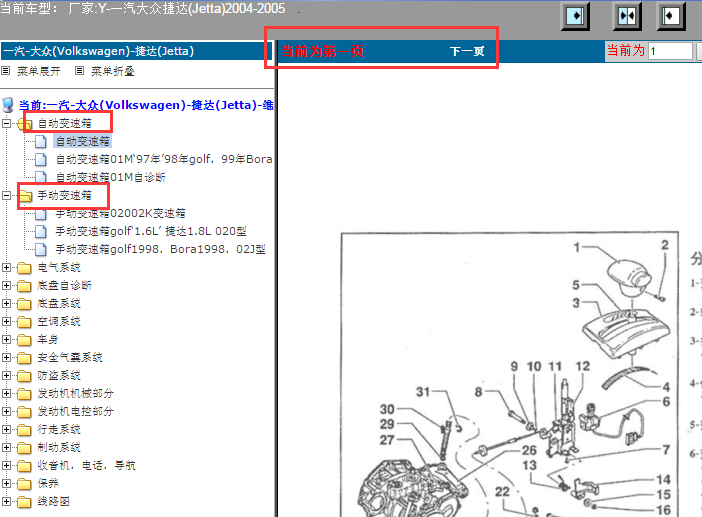Go to next page via 下一页
Screen dimensions: 702x517
pos(467,51)
